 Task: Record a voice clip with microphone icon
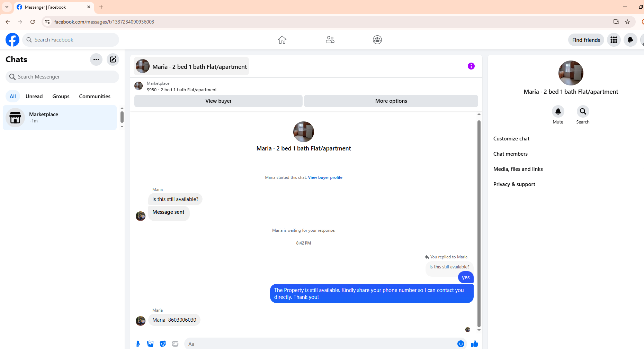coord(138,344)
